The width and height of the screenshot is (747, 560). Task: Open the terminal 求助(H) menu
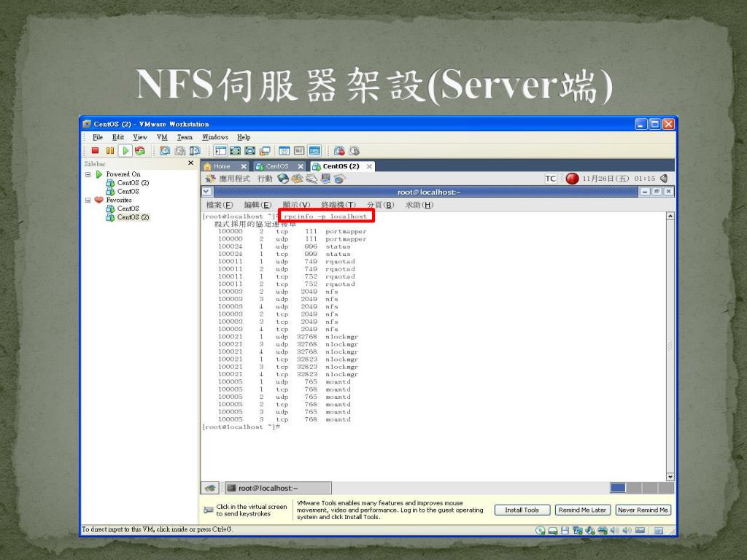click(x=419, y=205)
